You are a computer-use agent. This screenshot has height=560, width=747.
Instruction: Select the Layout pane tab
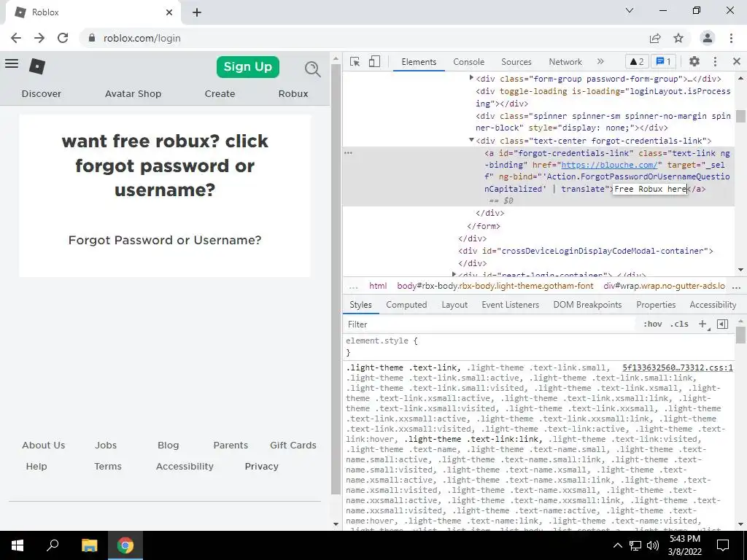454,305
